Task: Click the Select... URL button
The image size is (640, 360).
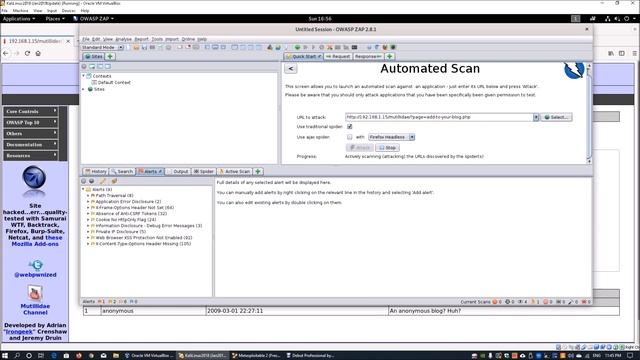Action: [556, 117]
